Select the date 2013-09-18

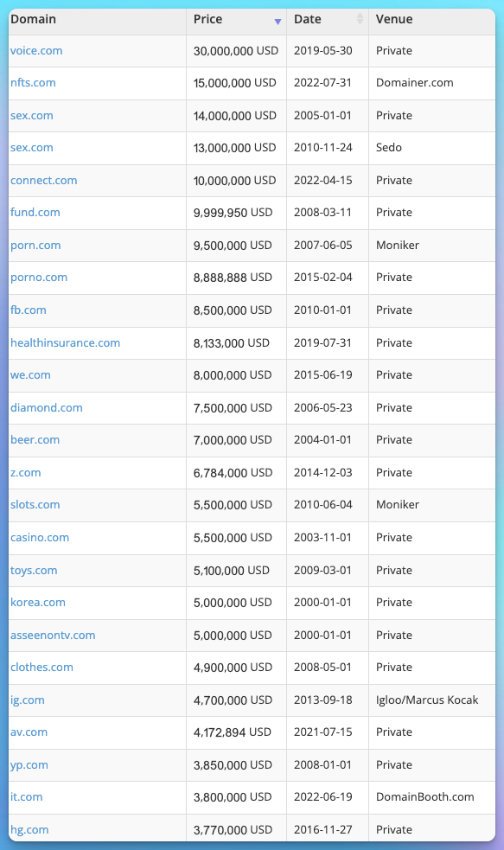tap(323, 700)
